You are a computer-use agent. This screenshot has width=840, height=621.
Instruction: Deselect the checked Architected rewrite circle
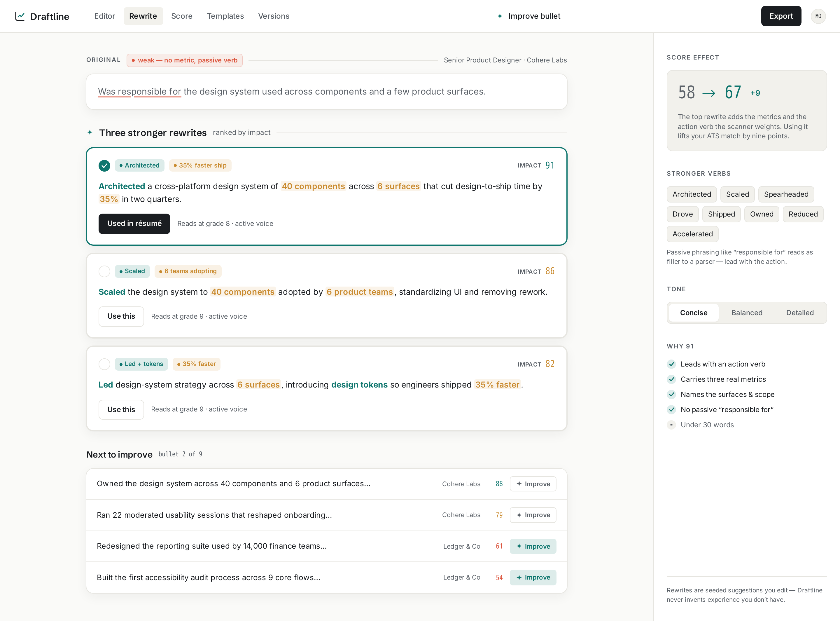(x=104, y=165)
